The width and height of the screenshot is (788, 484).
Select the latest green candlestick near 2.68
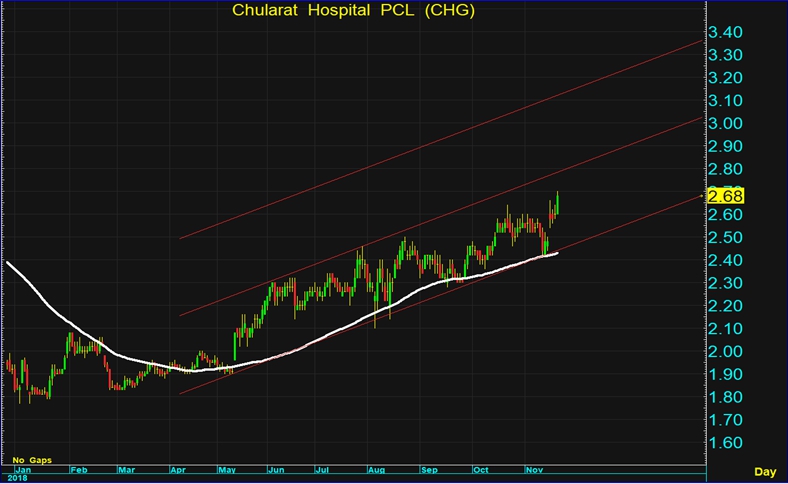pyautogui.click(x=557, y=204)
